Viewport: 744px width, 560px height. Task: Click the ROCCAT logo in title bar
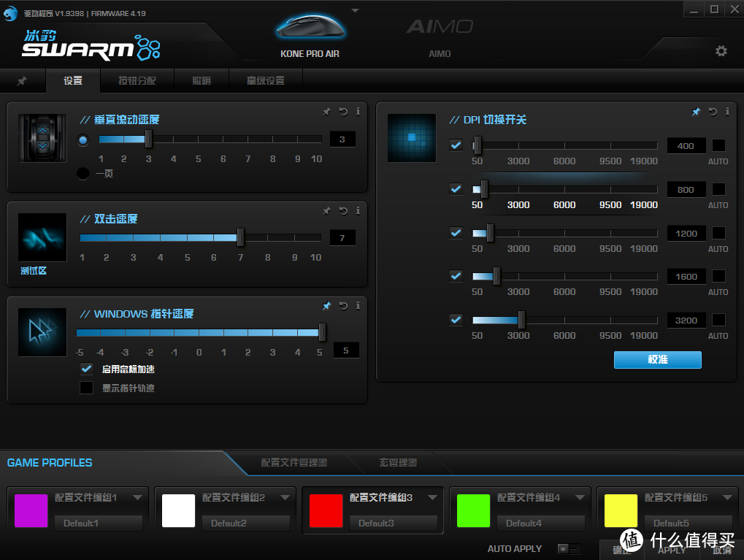(10, 13)
